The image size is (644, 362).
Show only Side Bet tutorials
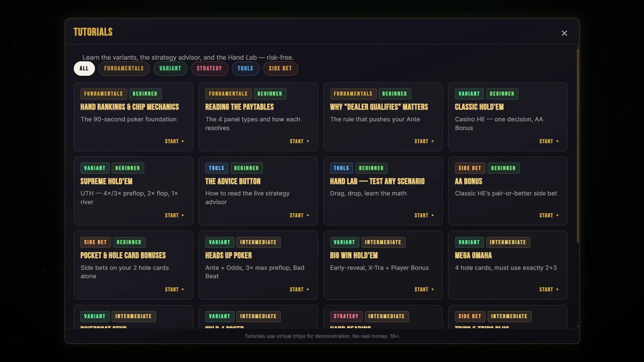280,68
